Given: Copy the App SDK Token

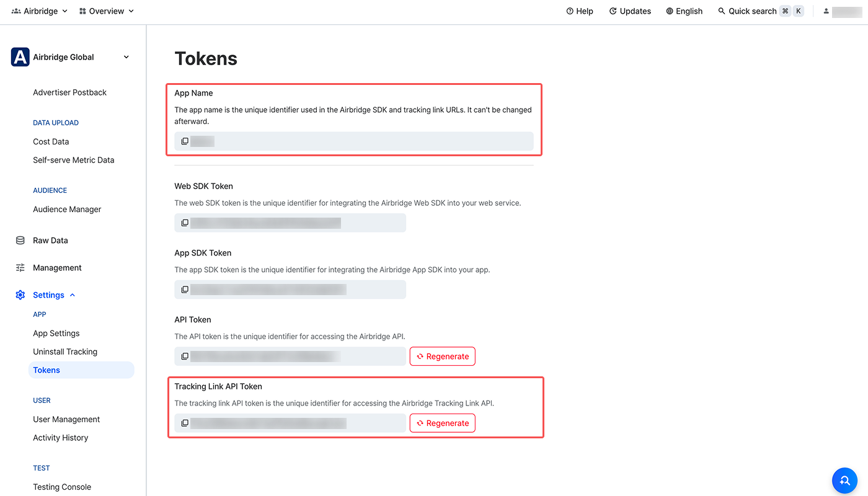Looking at the screenshot, I should [x=185, y=290].
